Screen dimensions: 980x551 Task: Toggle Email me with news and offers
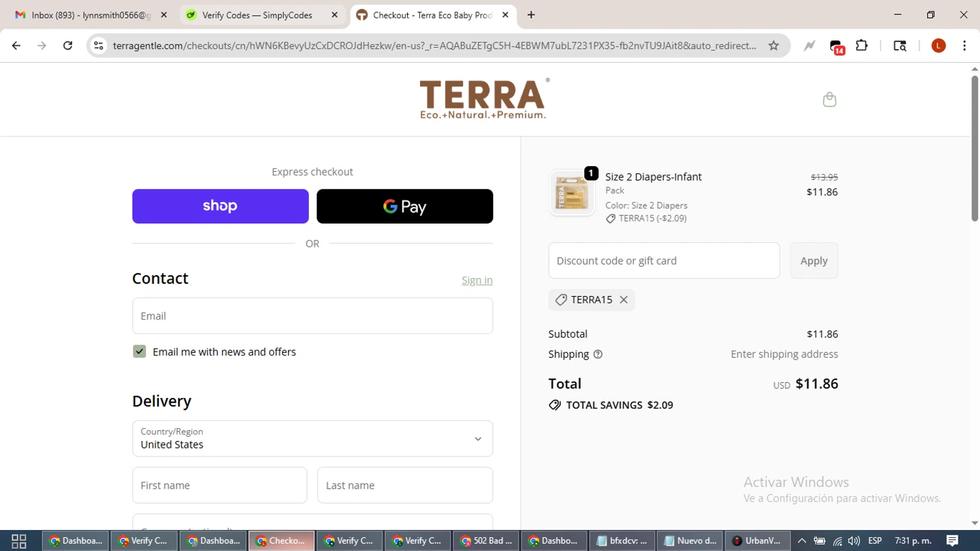(139, 352)
